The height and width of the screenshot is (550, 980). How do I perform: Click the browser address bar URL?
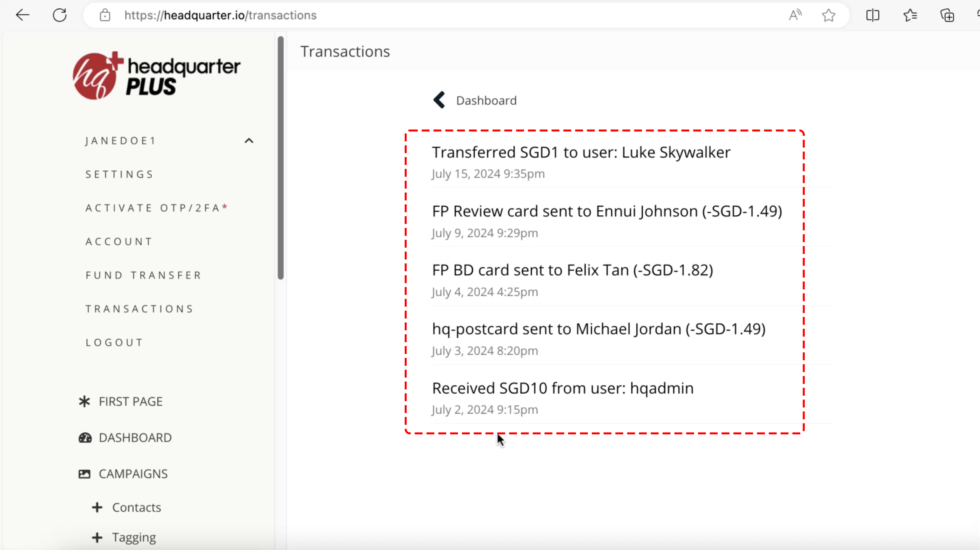point(220,16)
